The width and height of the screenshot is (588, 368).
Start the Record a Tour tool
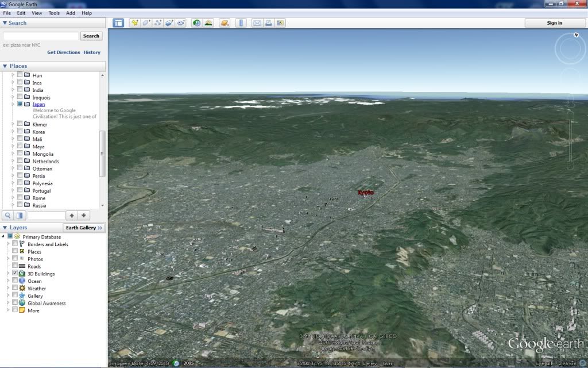(x=181, y=23)
